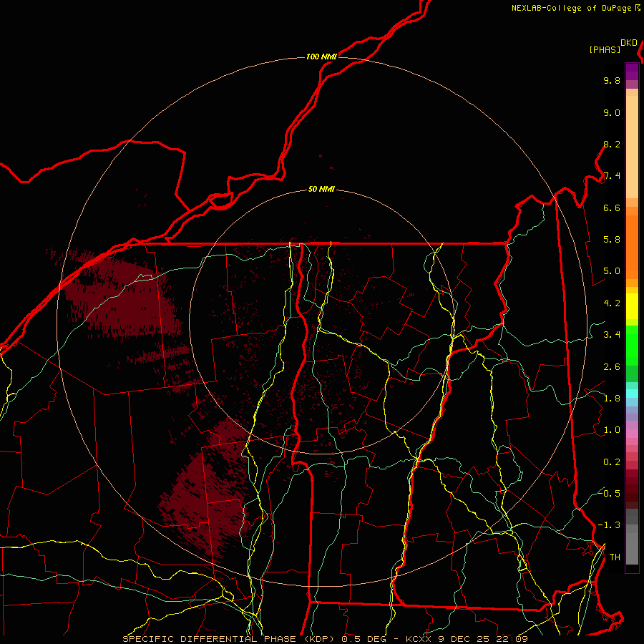Click the 5.0 legend value
The image size is (644, 644).
click(x=612, y=271)
